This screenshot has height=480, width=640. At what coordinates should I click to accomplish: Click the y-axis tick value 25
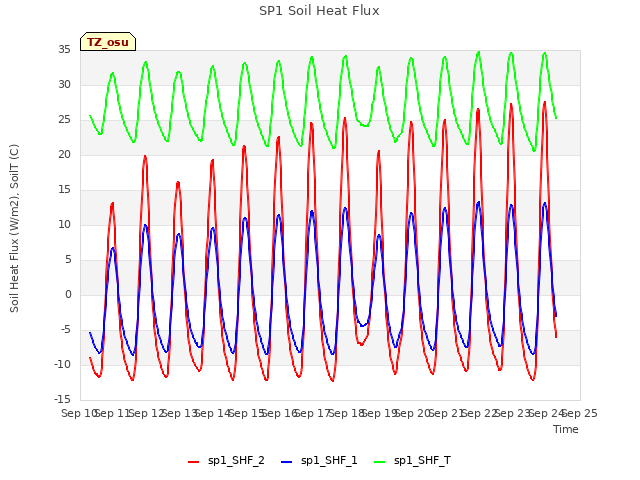coord(64,120)
